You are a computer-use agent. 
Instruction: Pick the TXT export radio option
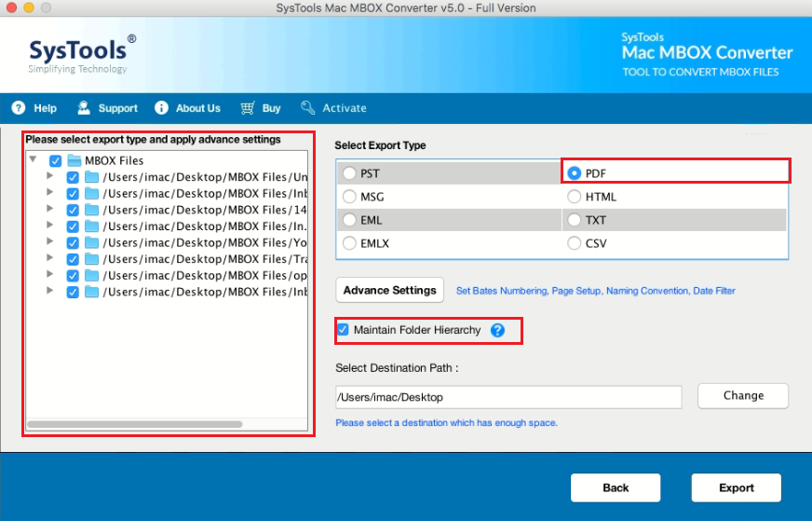[574, 220]
